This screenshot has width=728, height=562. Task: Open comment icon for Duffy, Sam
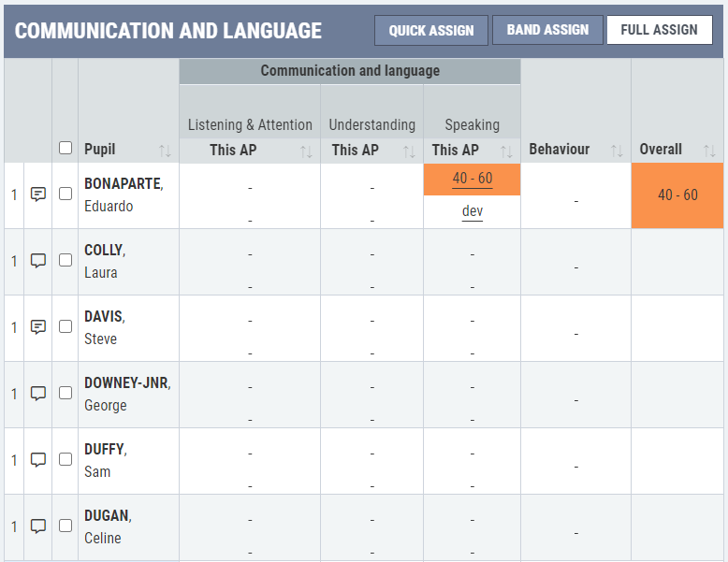(x=38, y=460)
